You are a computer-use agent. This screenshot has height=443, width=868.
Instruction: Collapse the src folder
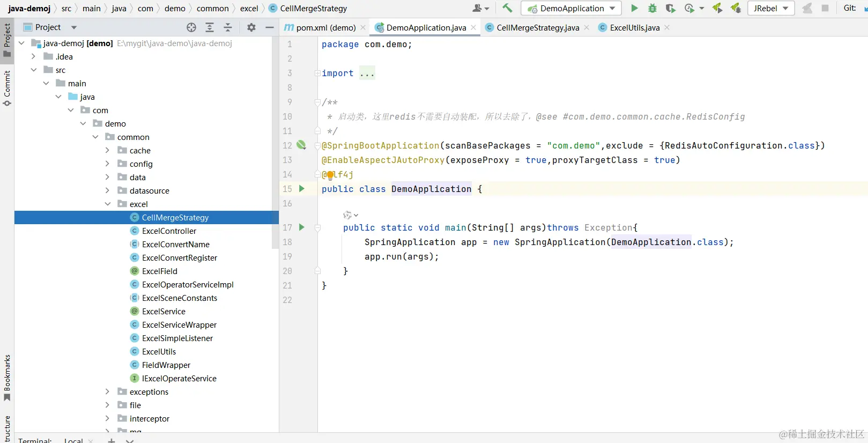coord(34,70)
